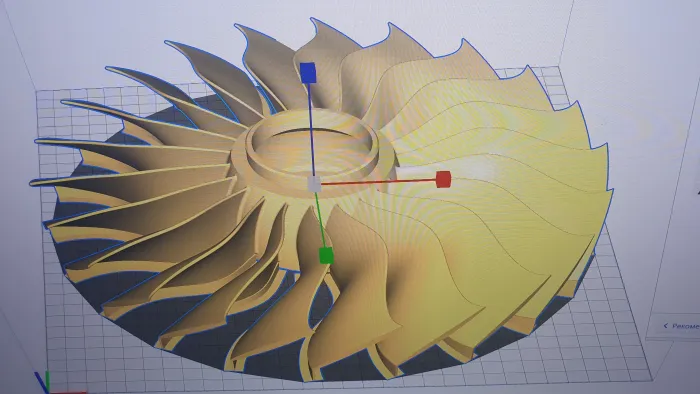Open the Рекоме... recommended settings button
This screenshot has width=700, height=394.
point(681,326)
